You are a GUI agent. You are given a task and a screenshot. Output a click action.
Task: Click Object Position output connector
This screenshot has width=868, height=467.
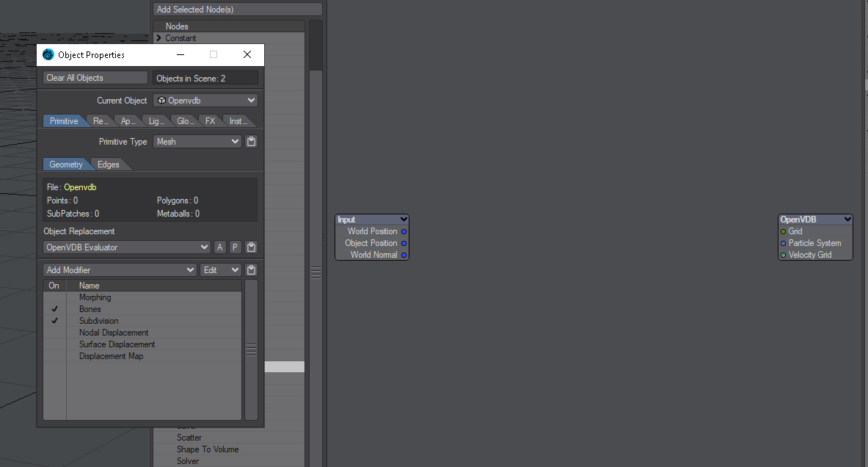[404, 243]
